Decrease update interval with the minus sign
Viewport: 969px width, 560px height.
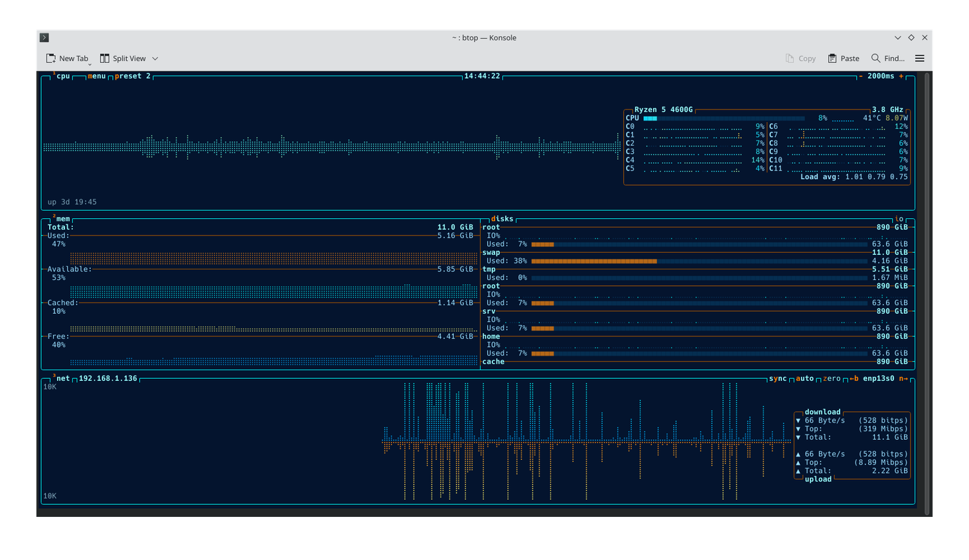861,76
